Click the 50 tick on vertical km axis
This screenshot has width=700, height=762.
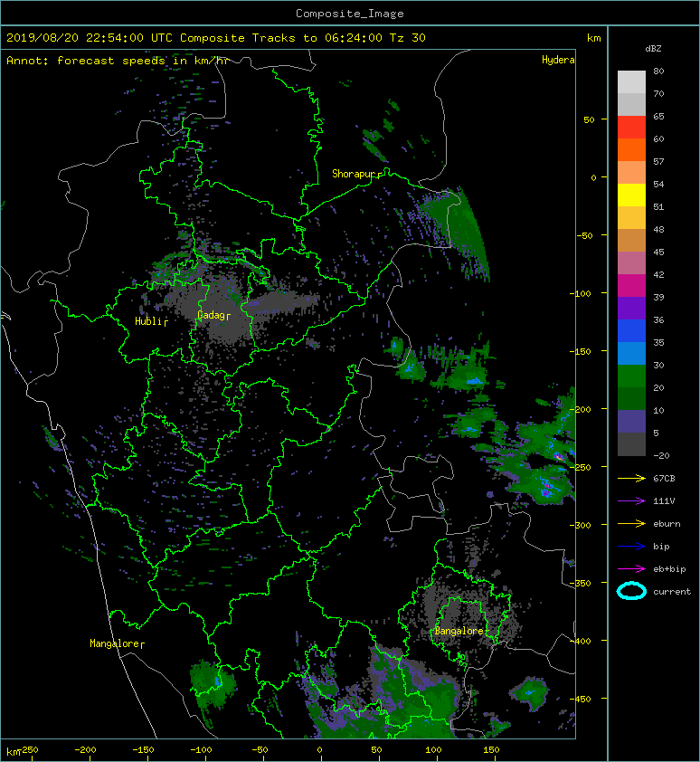tap(589, 119)
